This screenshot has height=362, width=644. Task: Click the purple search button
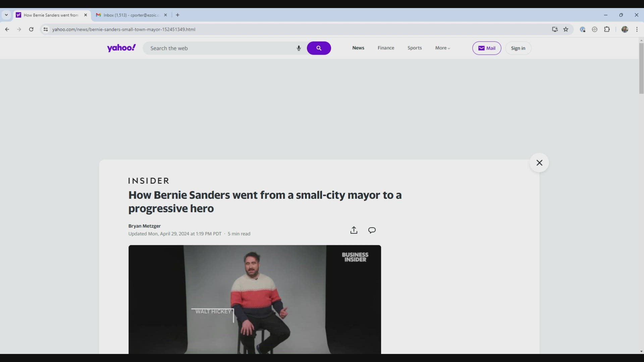tap(319, 48)
